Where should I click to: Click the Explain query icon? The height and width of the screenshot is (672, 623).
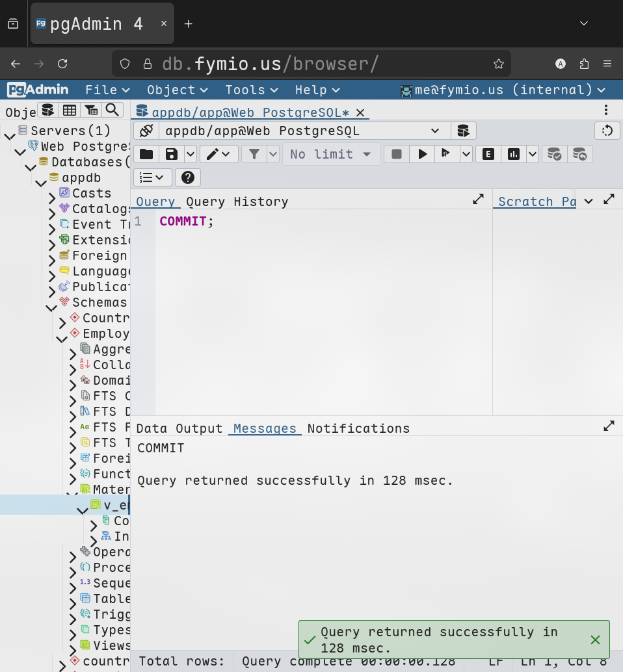pos(488,154)
